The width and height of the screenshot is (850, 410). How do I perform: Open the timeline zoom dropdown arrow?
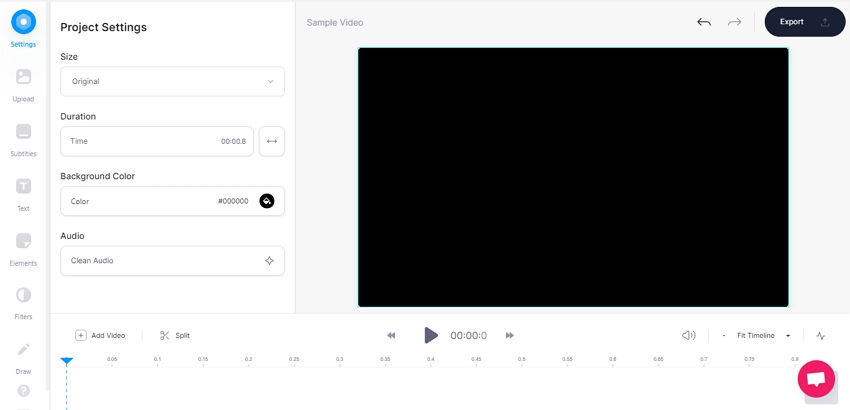[x=788, y=336]
